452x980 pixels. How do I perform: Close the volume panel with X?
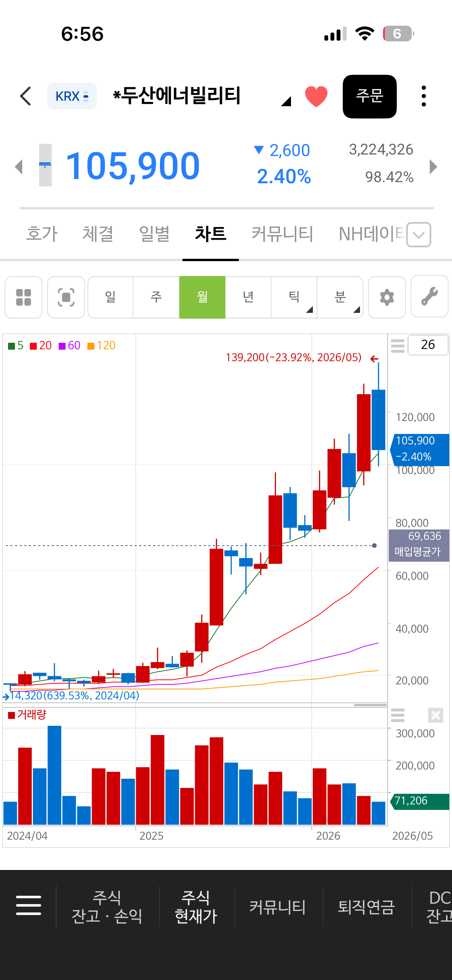coord(436,715)
